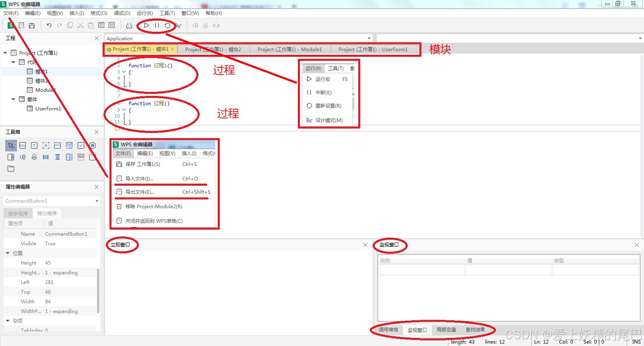This screenshot has width=644, height=346.
Task: Switch to the 模块2 editor tab
Action: pos(213,49)
